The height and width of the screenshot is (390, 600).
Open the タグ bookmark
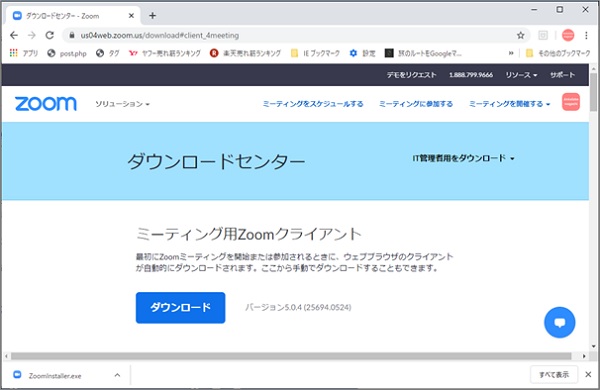point(108,53)
